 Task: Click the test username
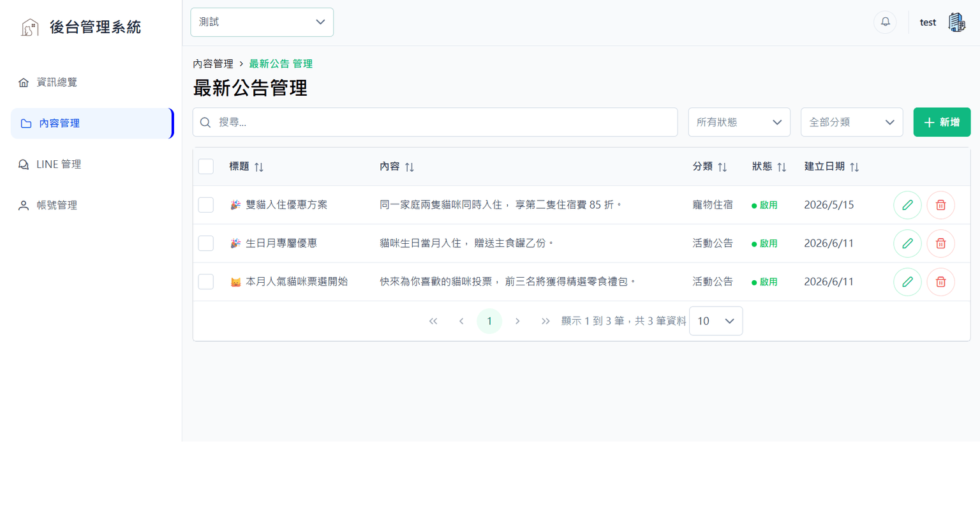coord(928,22)
